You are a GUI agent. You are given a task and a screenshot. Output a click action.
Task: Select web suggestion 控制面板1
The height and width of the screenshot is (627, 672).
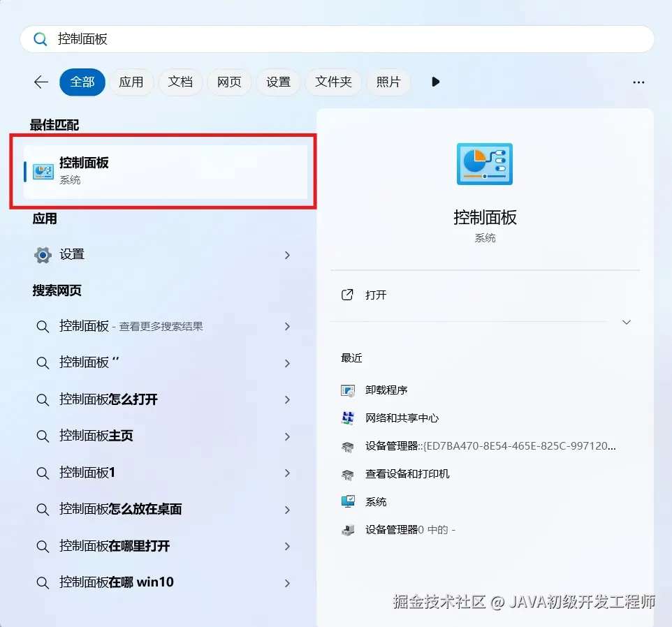coord(87,473)
